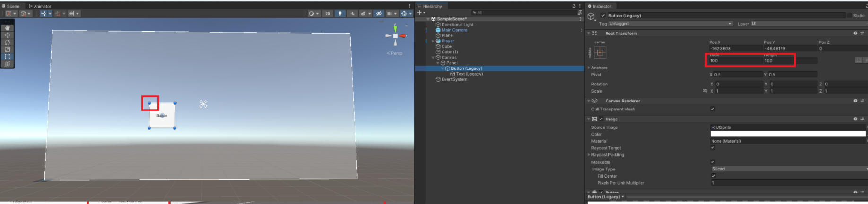Click the Gizmos toggle icon
868x204 pixels.
(x=404, y=14)
